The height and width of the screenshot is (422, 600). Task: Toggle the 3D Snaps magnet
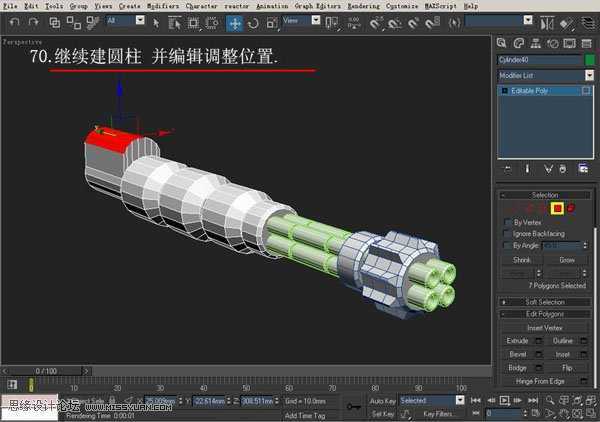pyautogui.click(x=375, y=23)
